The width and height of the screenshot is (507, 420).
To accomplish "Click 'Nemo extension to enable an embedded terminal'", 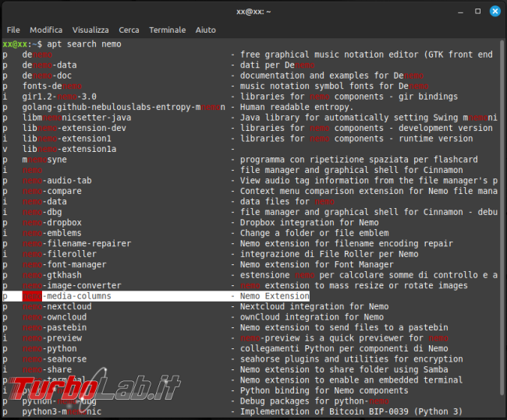I will pos(352,380).
